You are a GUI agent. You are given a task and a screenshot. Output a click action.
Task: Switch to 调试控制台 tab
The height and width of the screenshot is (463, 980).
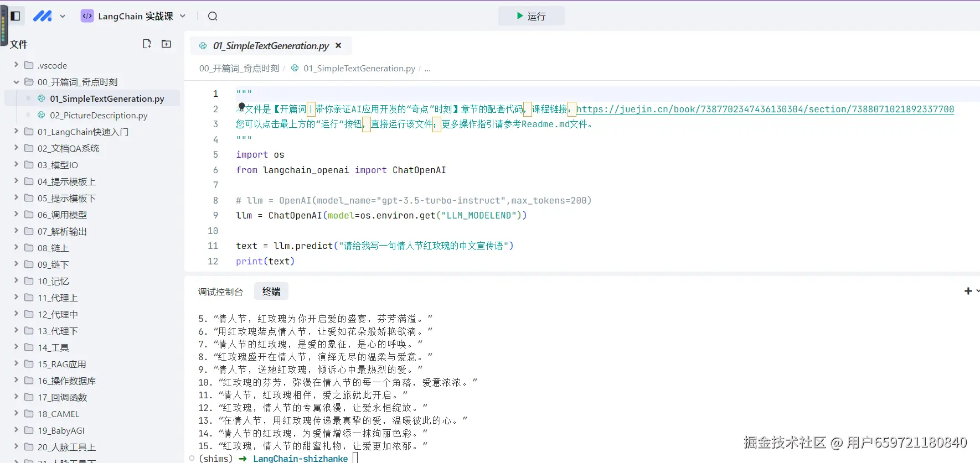[x=220, y=292]
